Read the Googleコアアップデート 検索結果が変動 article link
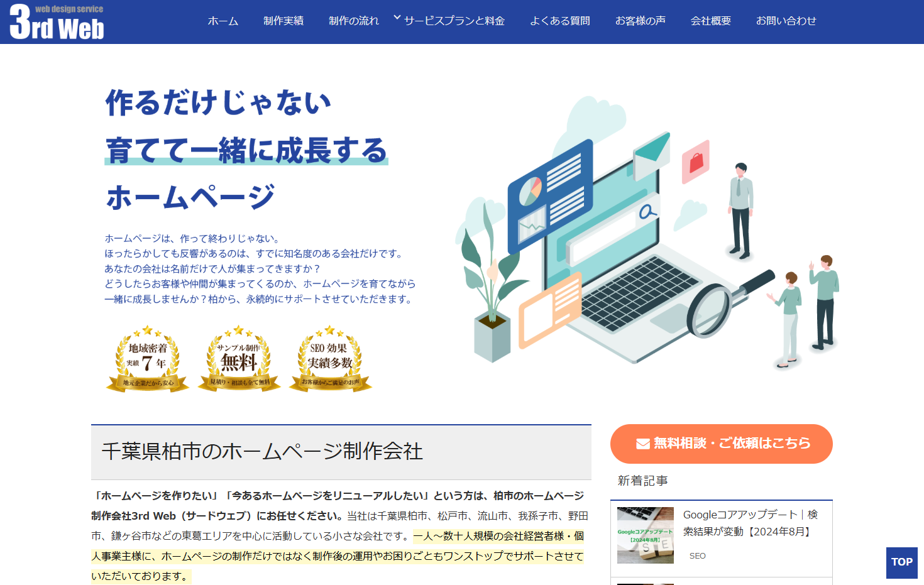924x585 pixels. (x=750, y=523)
